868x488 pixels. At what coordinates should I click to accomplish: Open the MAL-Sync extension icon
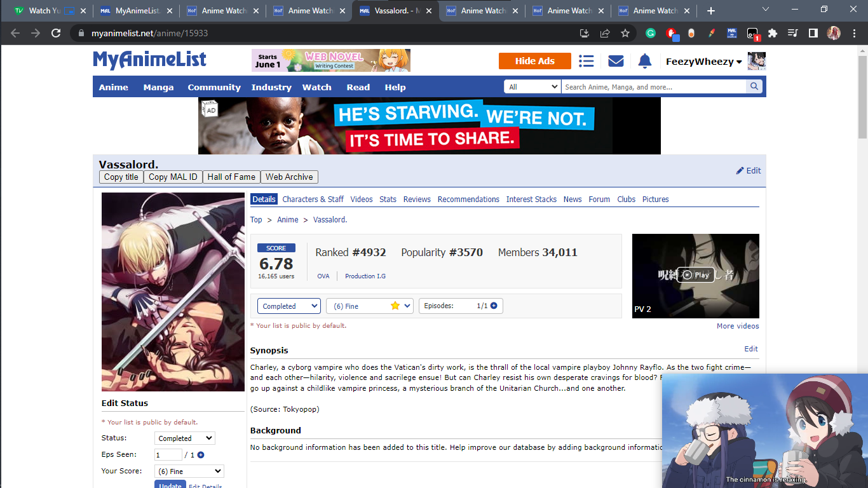click(x=732, y=33)
